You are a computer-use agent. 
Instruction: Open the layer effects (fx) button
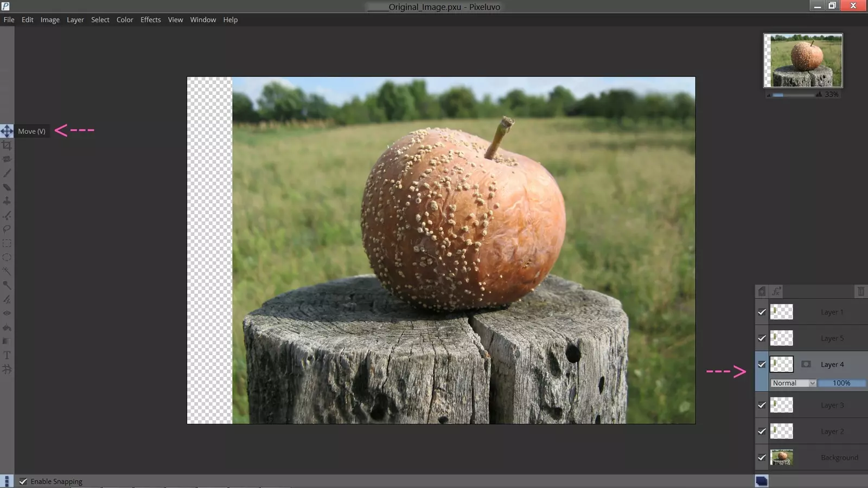pyautogui.click(x=776, y=292)
